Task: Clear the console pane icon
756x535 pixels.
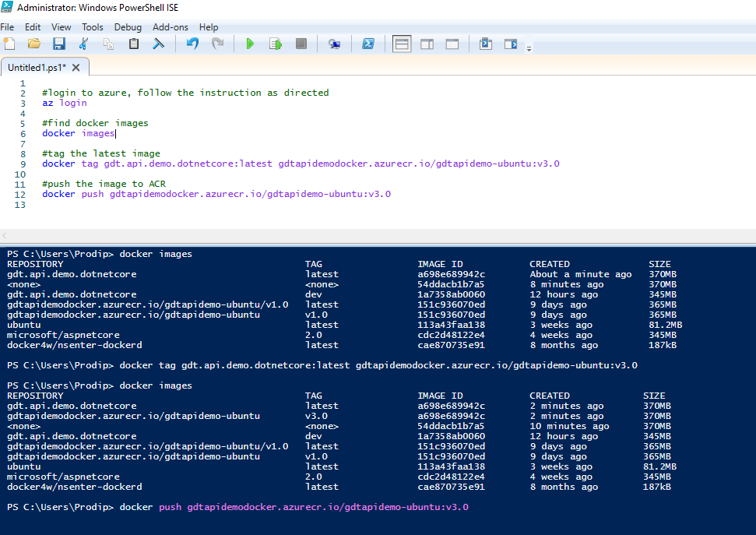Action: click(x=158, y=44)
